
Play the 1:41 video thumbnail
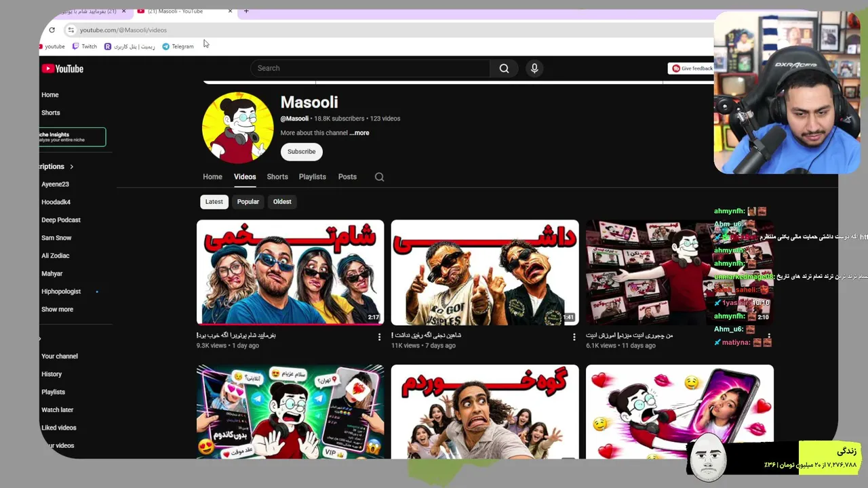click(x=485, y=272)
